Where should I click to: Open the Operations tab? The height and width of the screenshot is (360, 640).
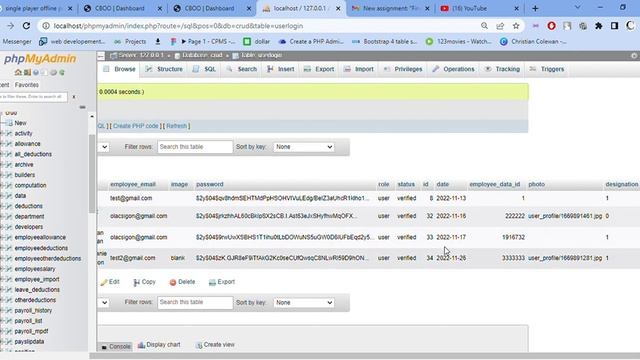click(453, 69)
